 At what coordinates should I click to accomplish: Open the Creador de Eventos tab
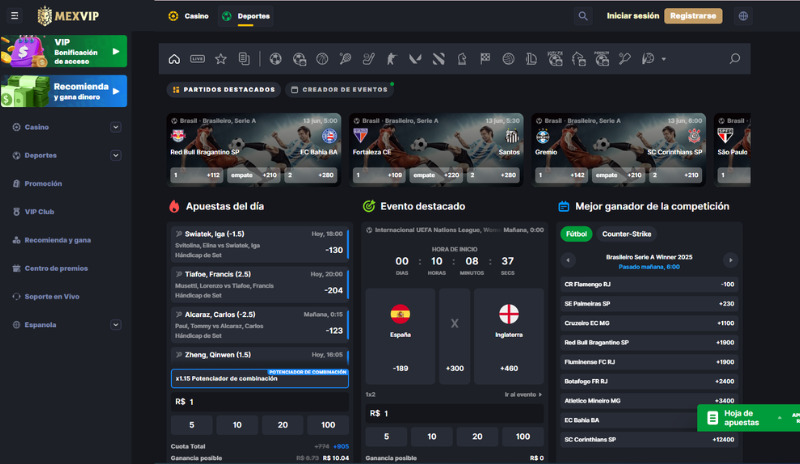click(338, 89)
